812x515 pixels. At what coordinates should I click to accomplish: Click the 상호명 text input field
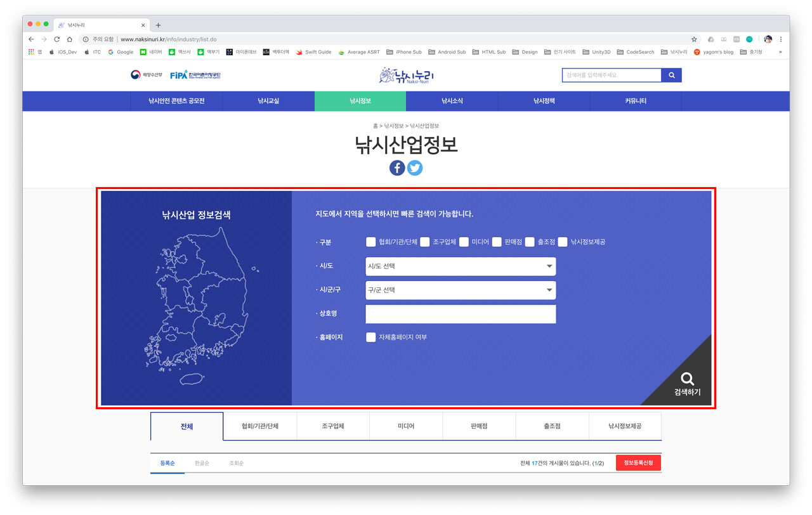[x=461, y=314]
